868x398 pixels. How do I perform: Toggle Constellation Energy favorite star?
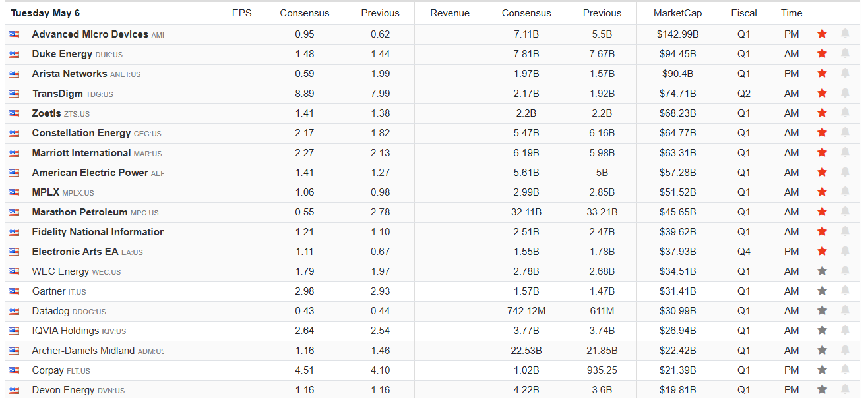pyautogui.click(x=822, y=132)
